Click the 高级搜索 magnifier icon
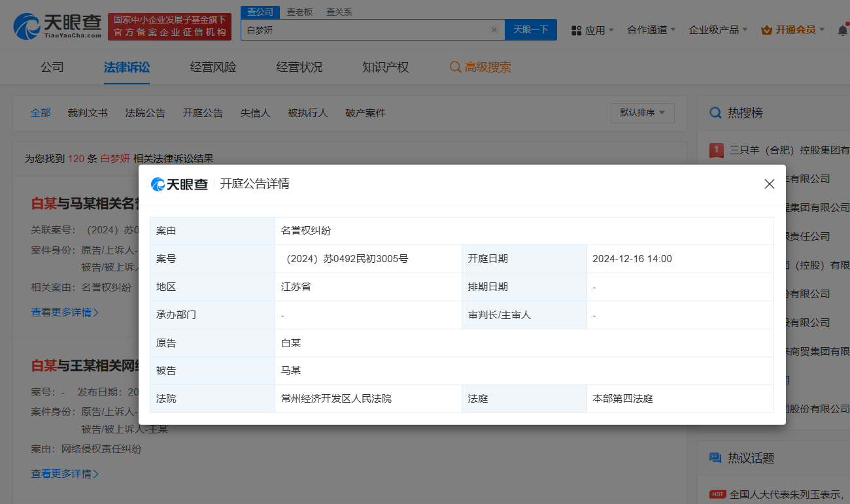 point(456,67)
